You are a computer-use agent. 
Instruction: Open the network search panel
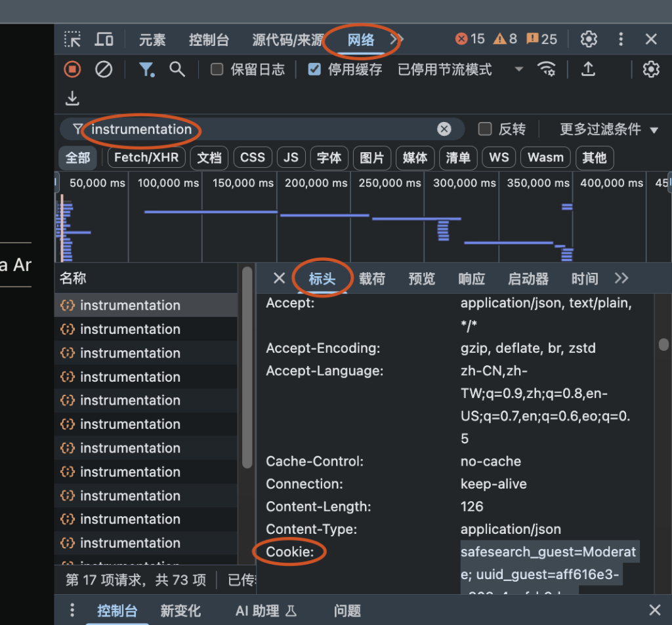177,70
